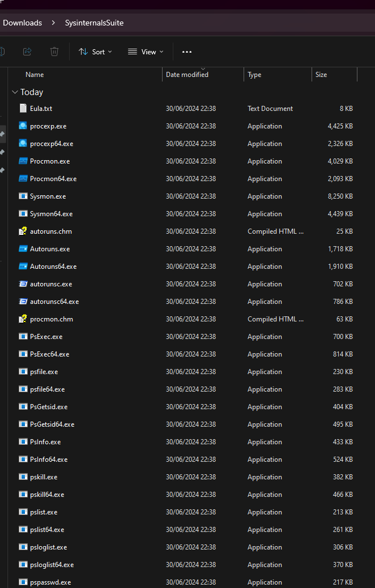
Task: Click the Delete trash icon
Action: [x=54, y=51]
